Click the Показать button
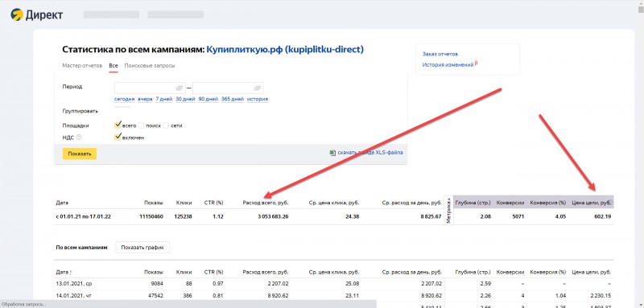 point(79,154)
